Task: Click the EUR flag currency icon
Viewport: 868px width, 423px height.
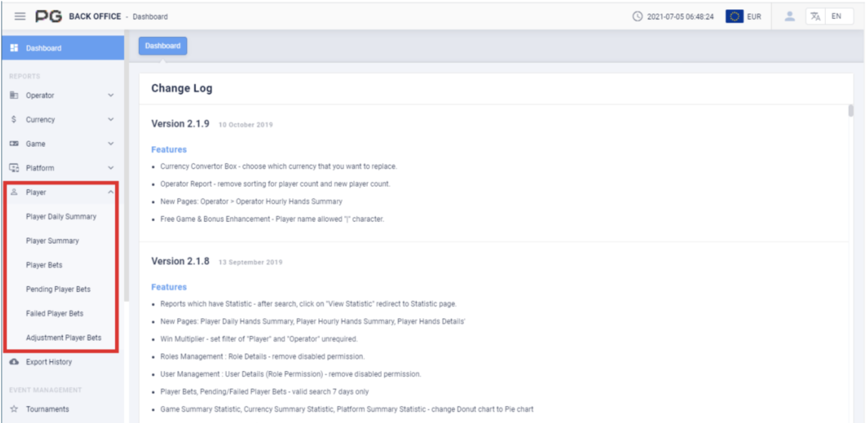Action: [x=734, y=17]
